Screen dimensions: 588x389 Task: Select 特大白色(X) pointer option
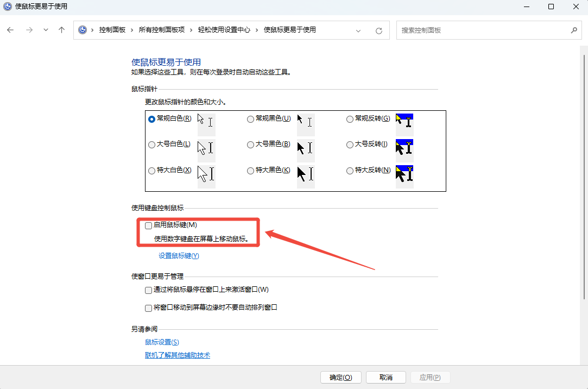(x=151, y=171)
